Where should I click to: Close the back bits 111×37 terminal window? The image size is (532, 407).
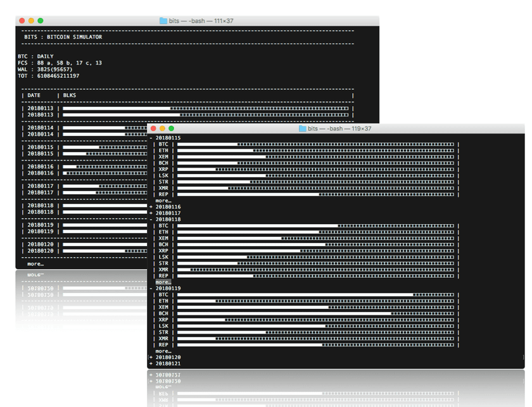[x=22, y=21]
